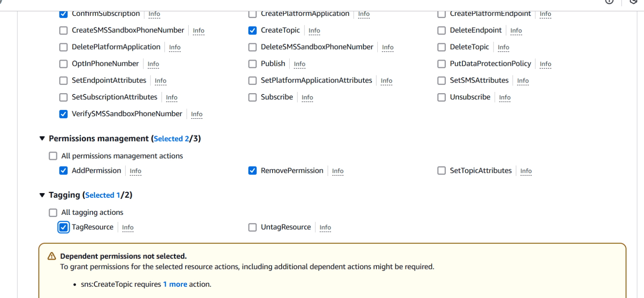Check All tagging actions
Viewport: 644px width, 298px height.
tap(53, 212)
